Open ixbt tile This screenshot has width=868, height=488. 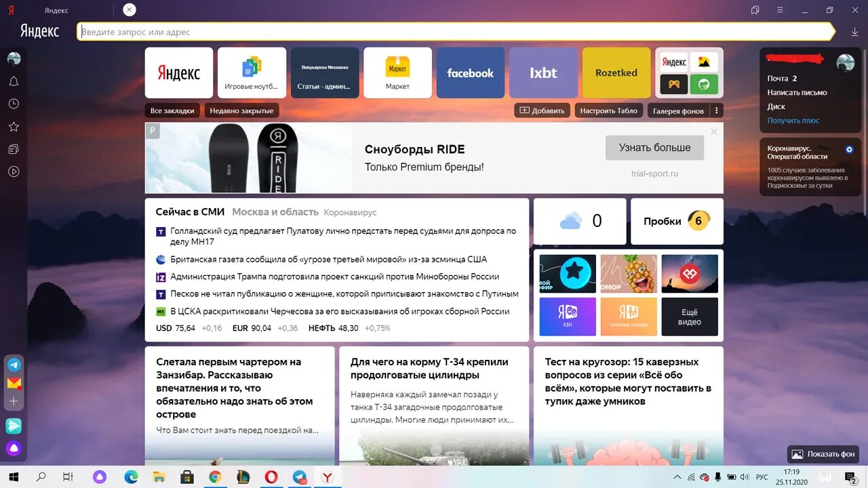click(x=543, y=73)
